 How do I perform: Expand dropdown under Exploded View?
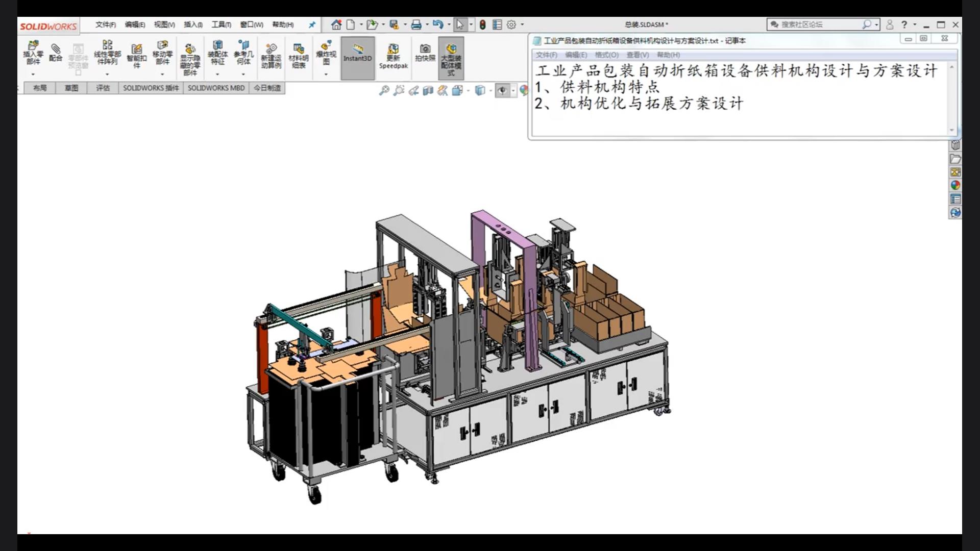[x=326, y=74]
